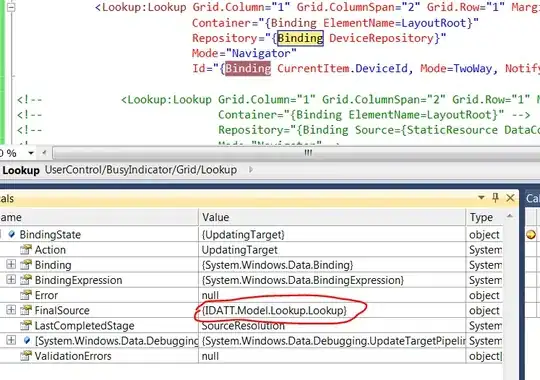Expand the System.Windows.Data.Debugging row

point(11,340)
